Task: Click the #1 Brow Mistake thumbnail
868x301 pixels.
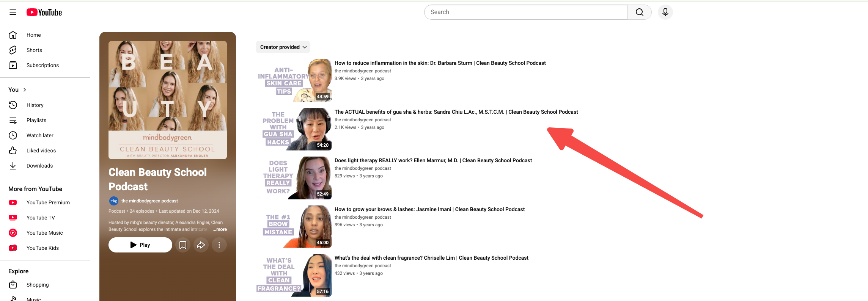Action: point(294,227)
